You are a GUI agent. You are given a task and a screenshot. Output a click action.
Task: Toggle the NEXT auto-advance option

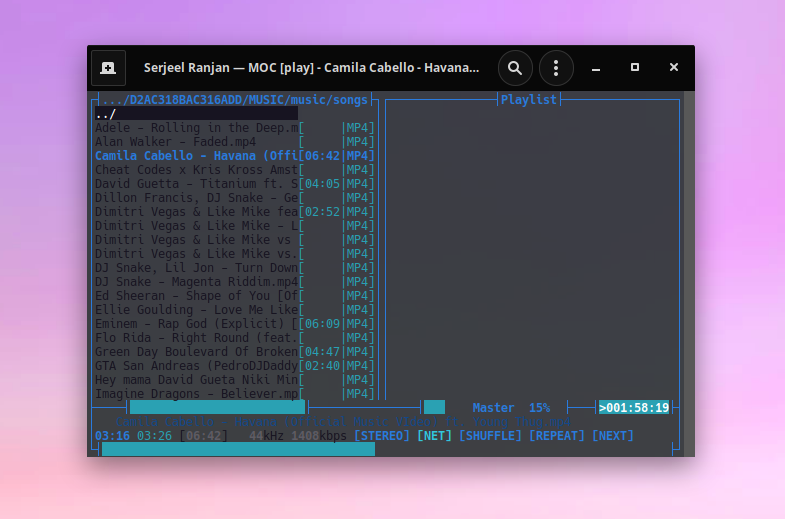[613, 436]
